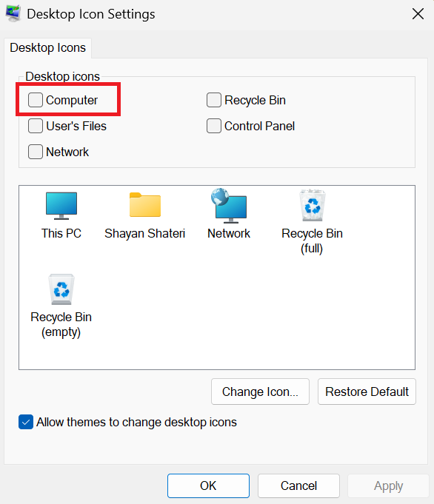Enable the Recycle Bin checkbox
The width and height of the screenshot is (434, 504).
click(x=214, y=100)
